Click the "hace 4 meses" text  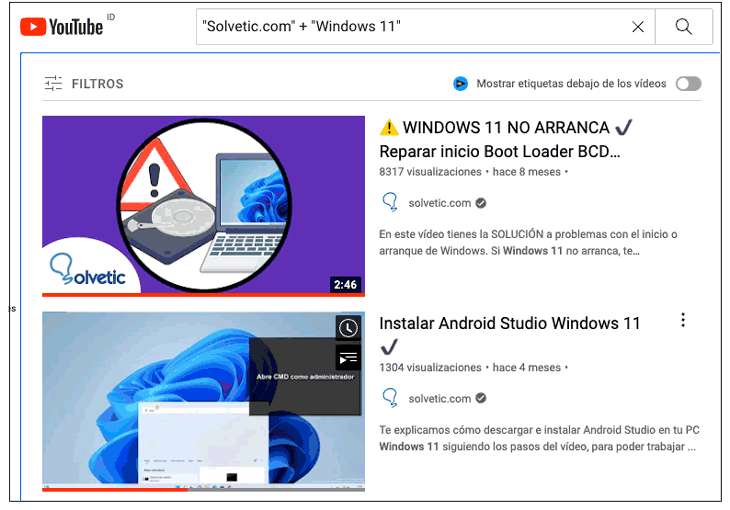[527, 367]
